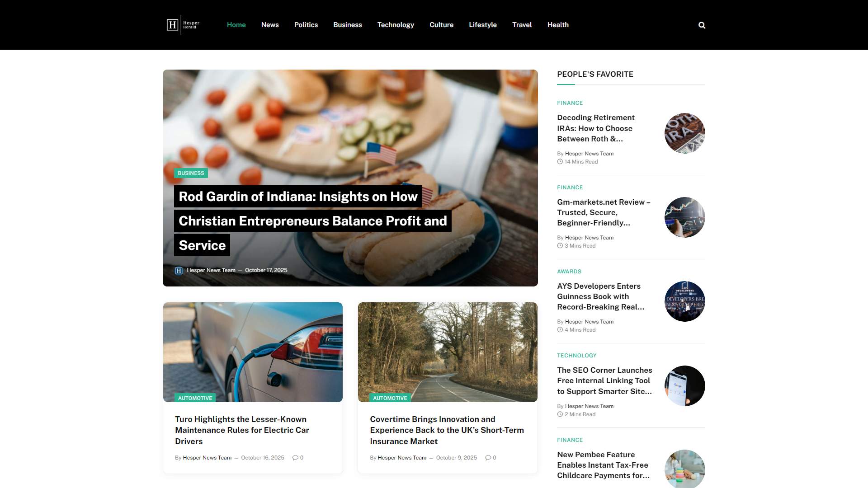Click the AWARDS category label
The height and width of the screenshot is (488, 868).
click(569, 272)
